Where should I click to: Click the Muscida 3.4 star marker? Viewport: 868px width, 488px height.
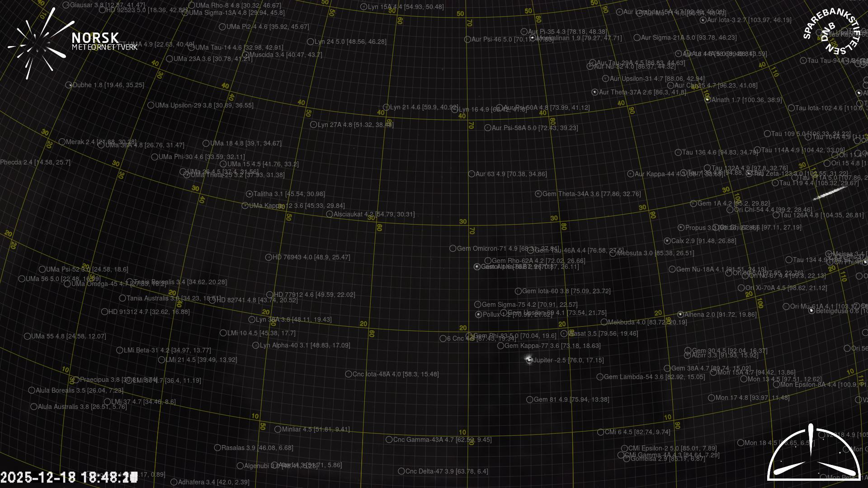pyautogui.click(x=245, y=55)
